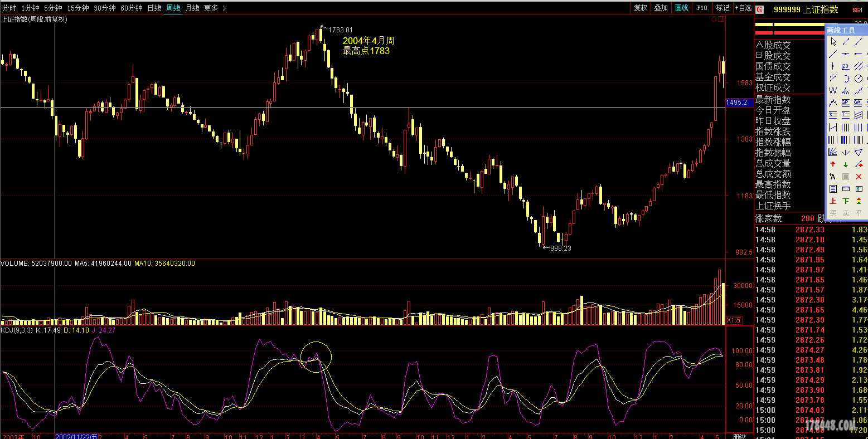Switch to 15分钟 chart tab
868x439 pixels.
tap(77, 8)
